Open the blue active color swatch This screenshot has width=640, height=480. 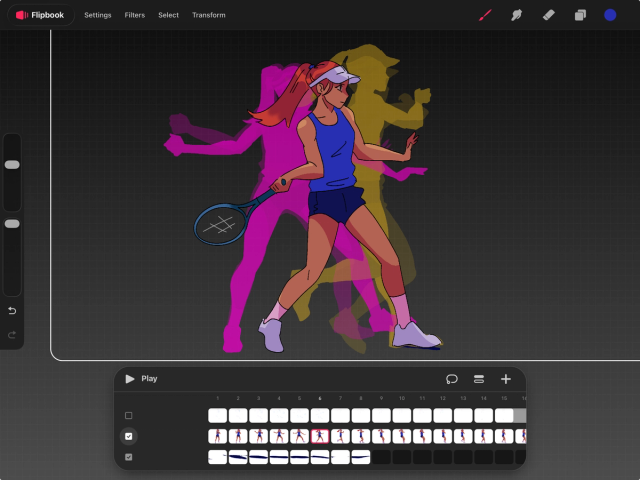click(610, 15)
